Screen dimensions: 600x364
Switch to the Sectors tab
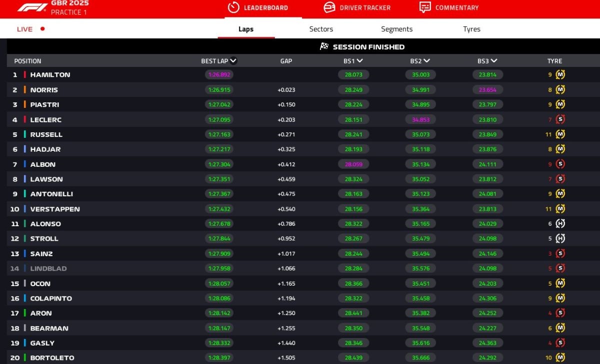click(x=321, y=29)
